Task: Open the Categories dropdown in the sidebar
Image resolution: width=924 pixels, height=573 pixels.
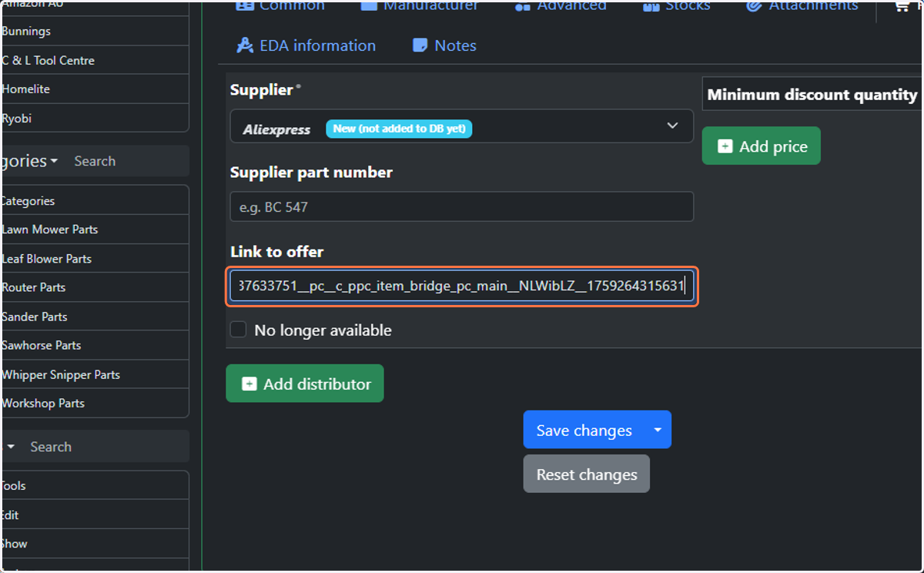Action: tap(30, 161)
